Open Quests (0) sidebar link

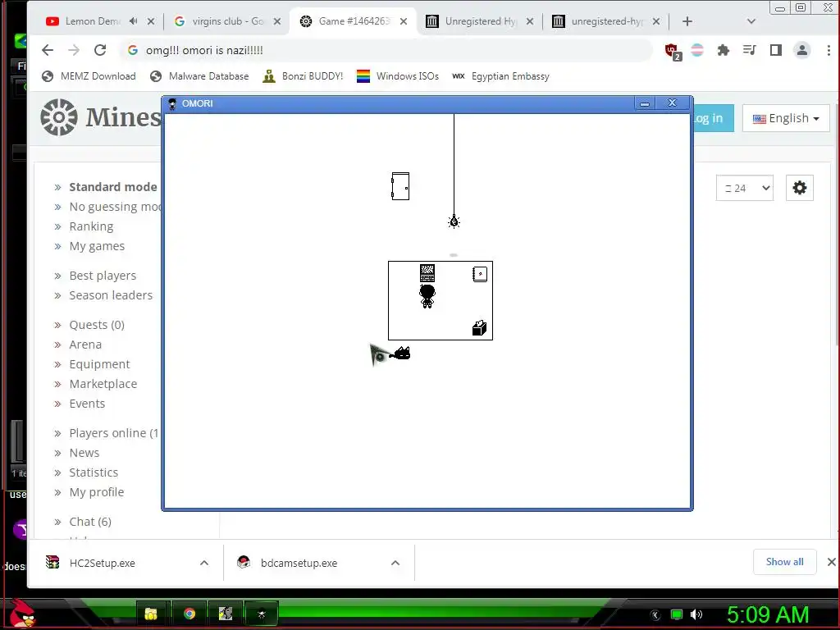click(x=97, y=325)
